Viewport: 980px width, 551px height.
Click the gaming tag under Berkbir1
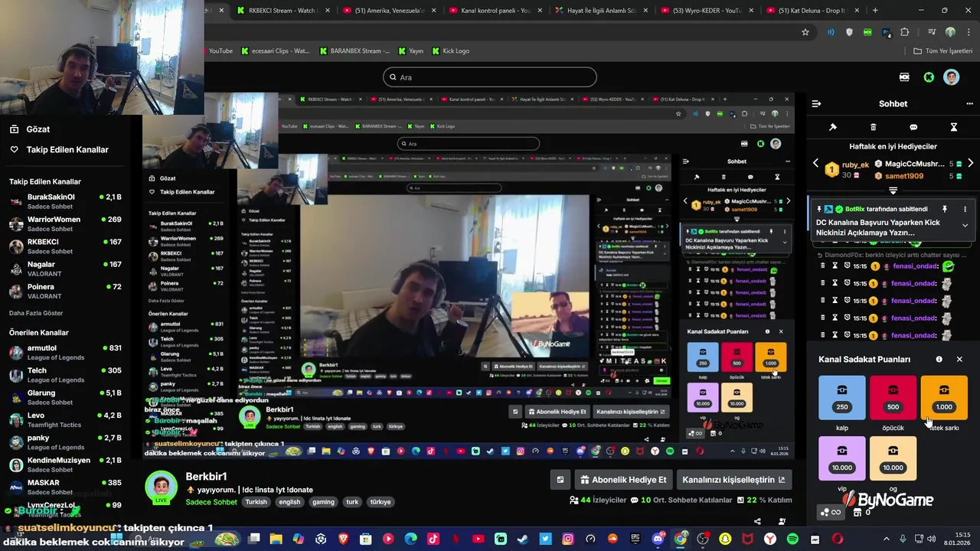[323, 502]
